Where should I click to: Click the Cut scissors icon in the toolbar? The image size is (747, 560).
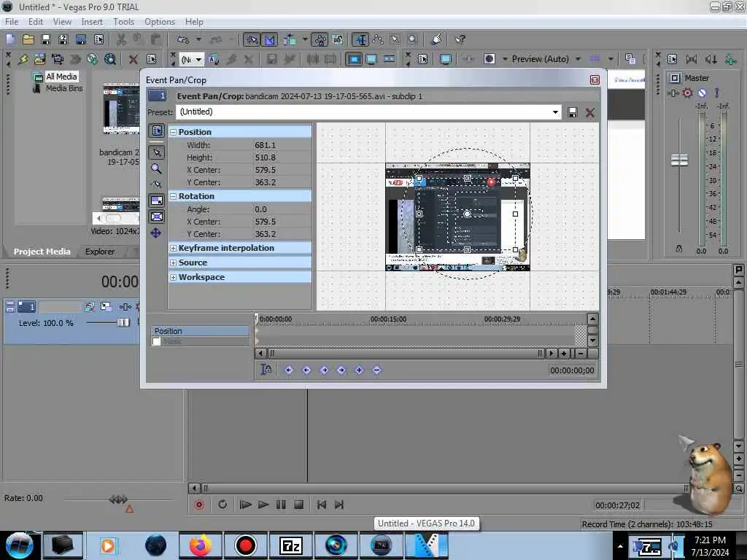click(122, 39)
